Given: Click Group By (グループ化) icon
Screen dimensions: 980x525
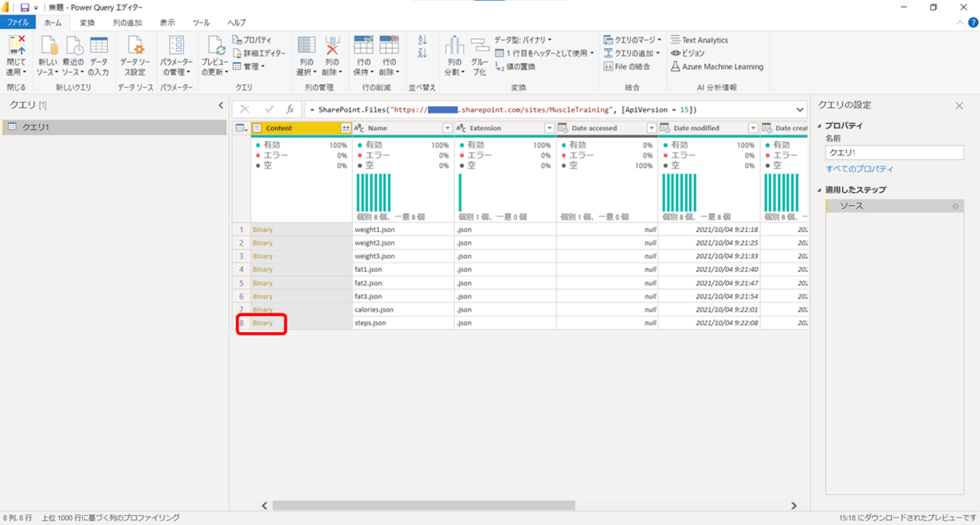Looking at the screenshot, I should [x=479, y=45].
